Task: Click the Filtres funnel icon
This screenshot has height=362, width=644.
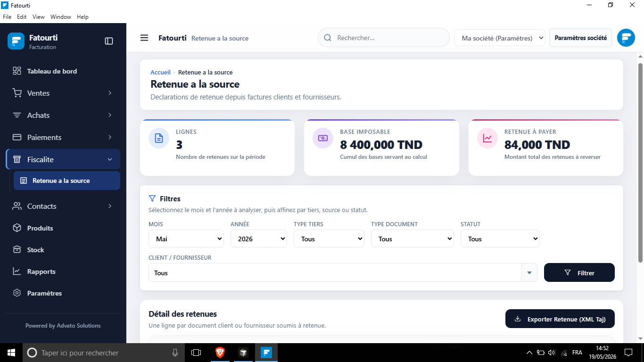Action: click(152, 198)
